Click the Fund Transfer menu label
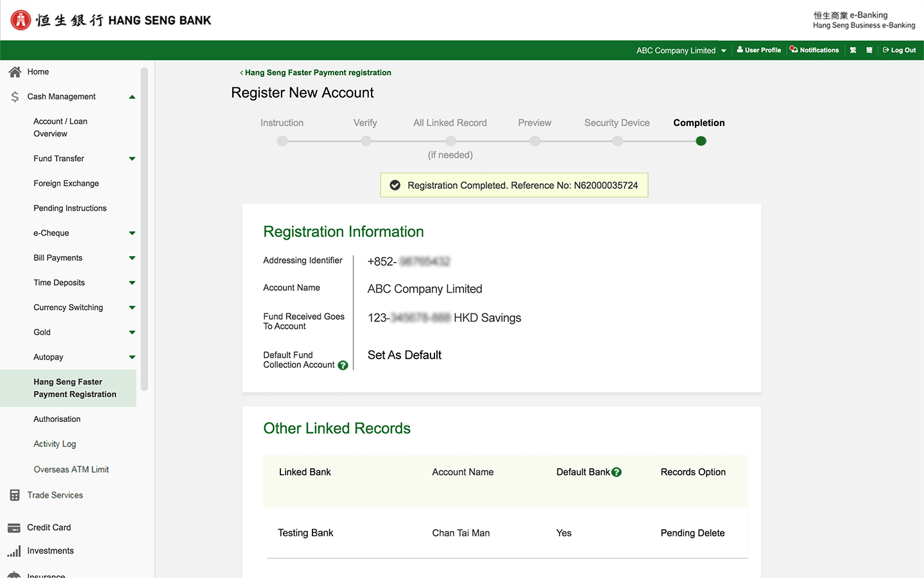The height and width of the screenshot is (578, 924). pos(59,159)
